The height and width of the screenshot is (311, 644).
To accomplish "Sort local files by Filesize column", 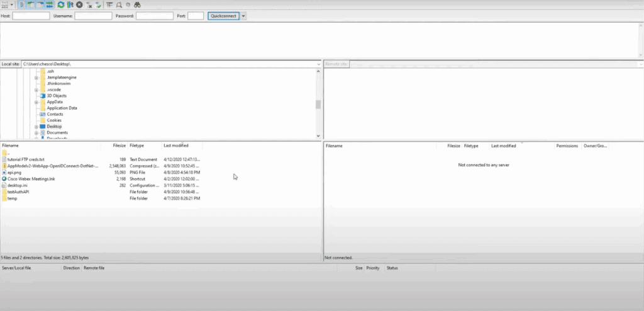I will [x=114, y=145].
